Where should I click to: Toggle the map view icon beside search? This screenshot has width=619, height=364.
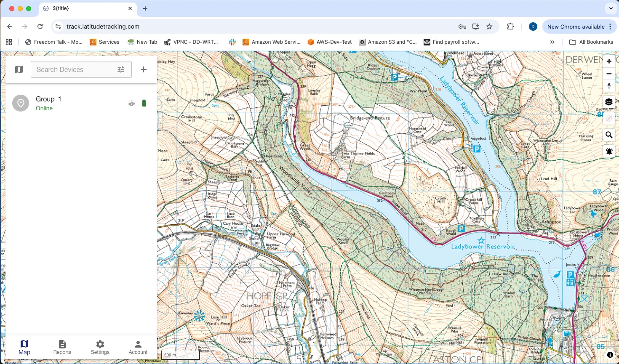[19, 69]
